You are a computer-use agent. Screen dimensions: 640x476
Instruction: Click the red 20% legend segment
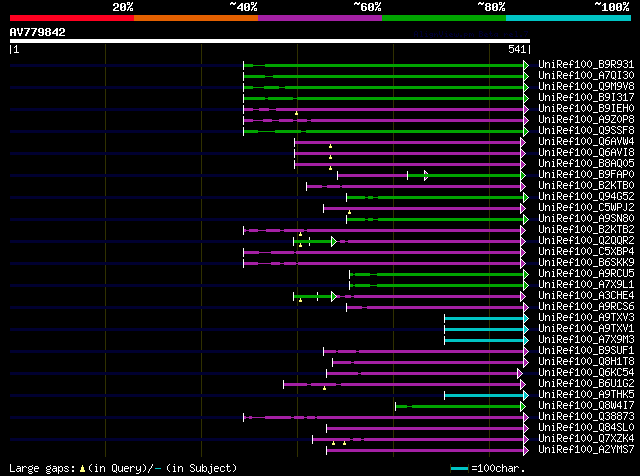coord(72,18)
